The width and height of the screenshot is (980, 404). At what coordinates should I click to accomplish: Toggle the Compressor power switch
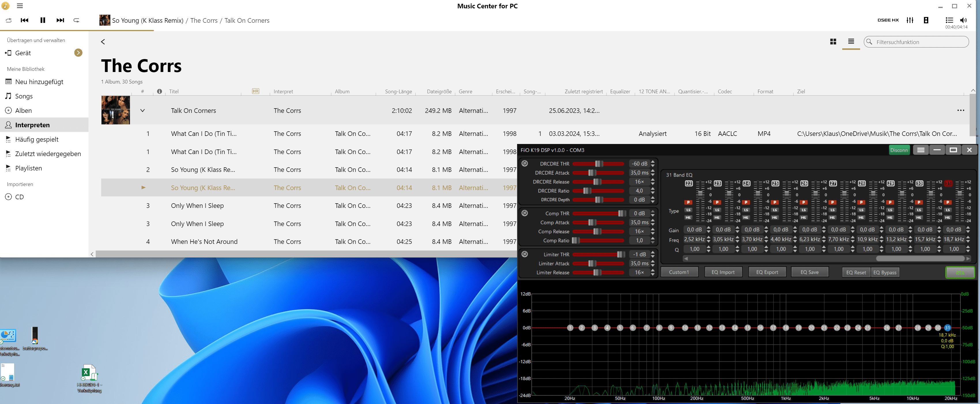[x=525, y=213]
